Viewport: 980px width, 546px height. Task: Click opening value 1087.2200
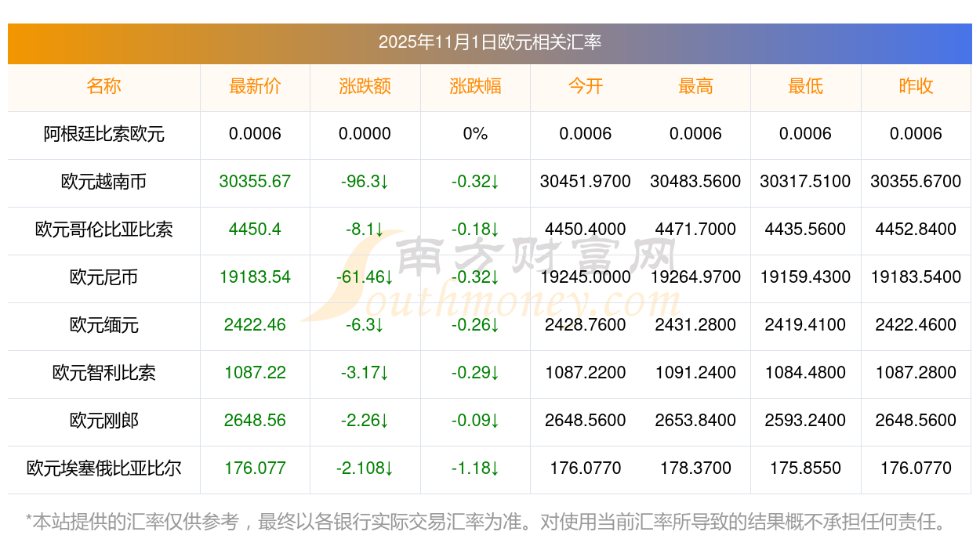(585, 373)
